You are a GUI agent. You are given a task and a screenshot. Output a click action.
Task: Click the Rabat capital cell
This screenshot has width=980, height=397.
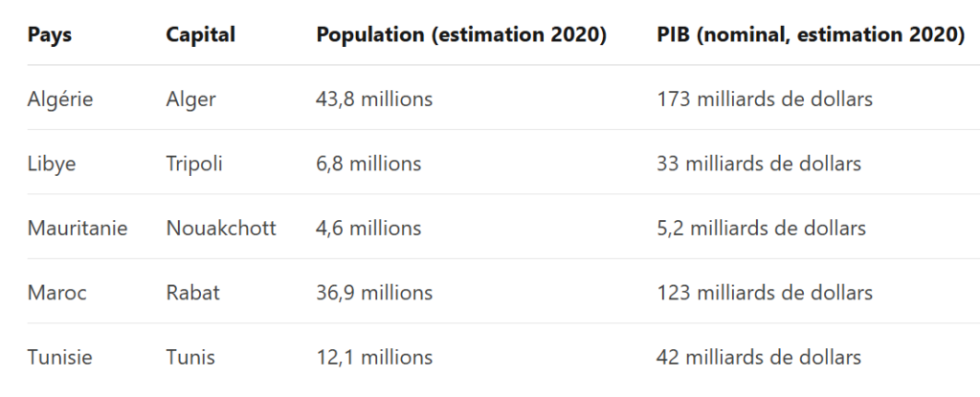click(192, 293)
